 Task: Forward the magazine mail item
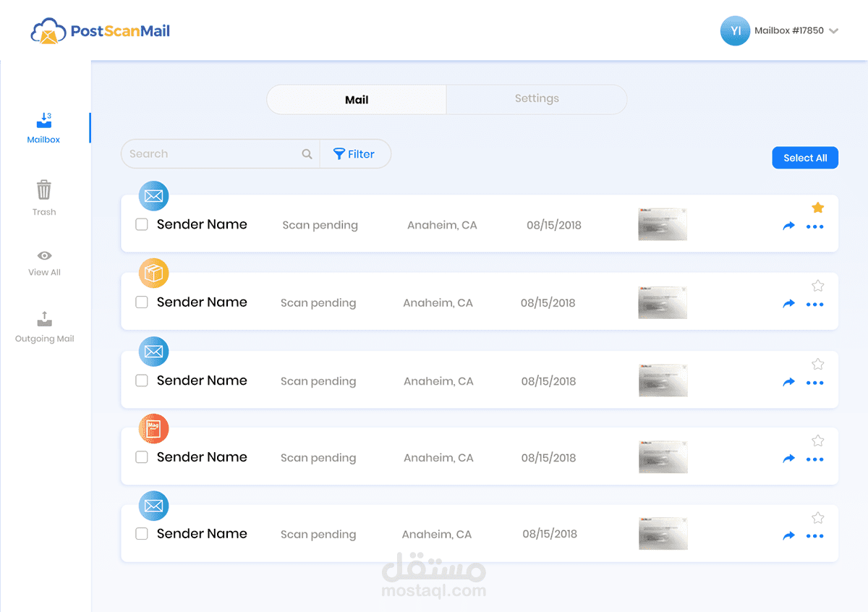(789, 459)
